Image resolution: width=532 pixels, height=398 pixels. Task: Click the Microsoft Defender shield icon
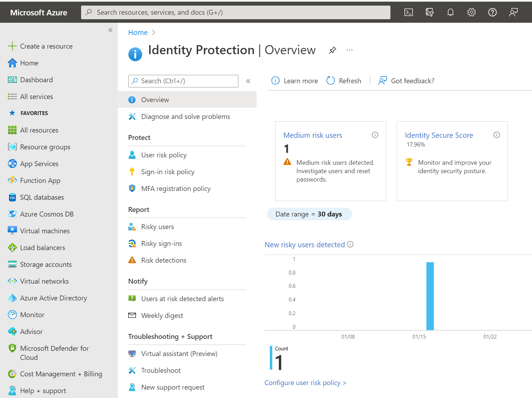click(x=12, y=348)
